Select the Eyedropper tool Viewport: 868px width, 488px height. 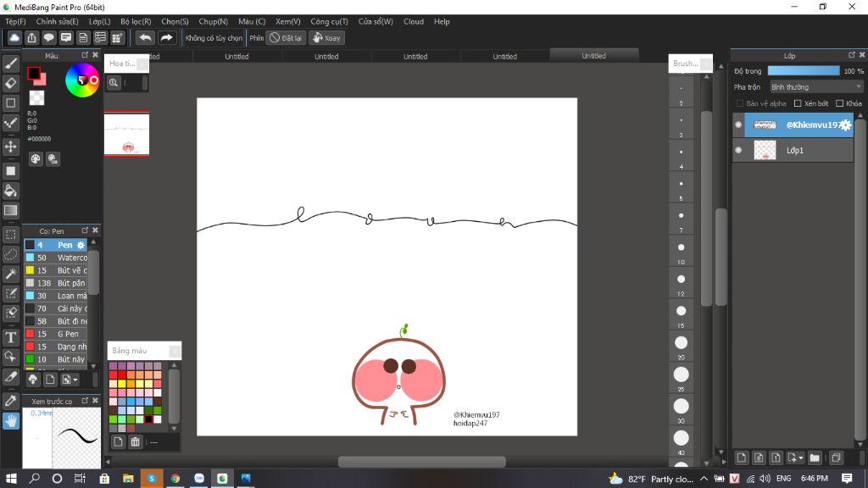[x=10, y=401]
